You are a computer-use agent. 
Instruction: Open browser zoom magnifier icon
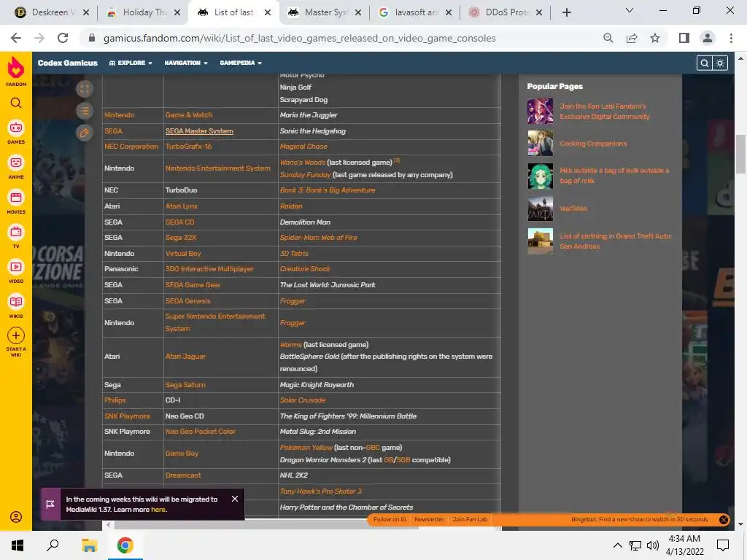pos(608,38)
